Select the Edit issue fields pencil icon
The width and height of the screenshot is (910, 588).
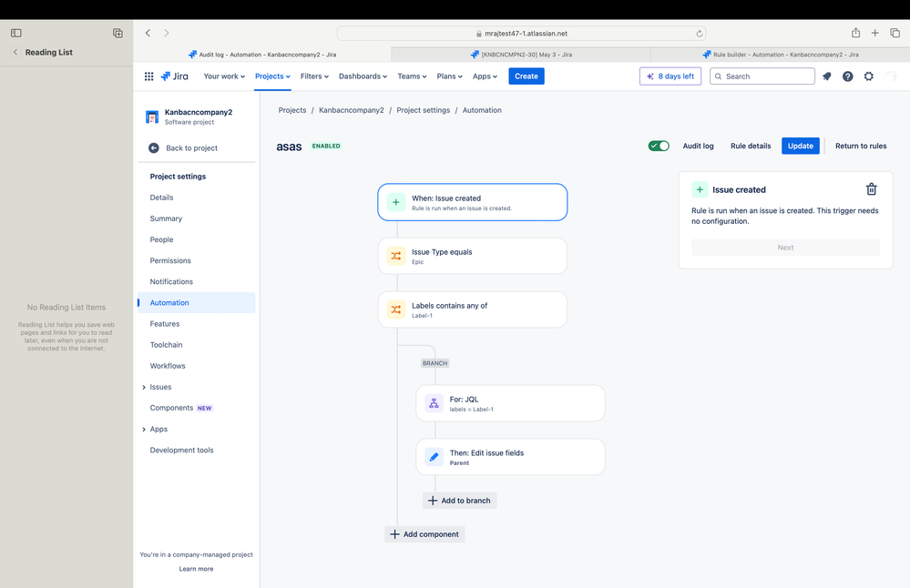434,457
